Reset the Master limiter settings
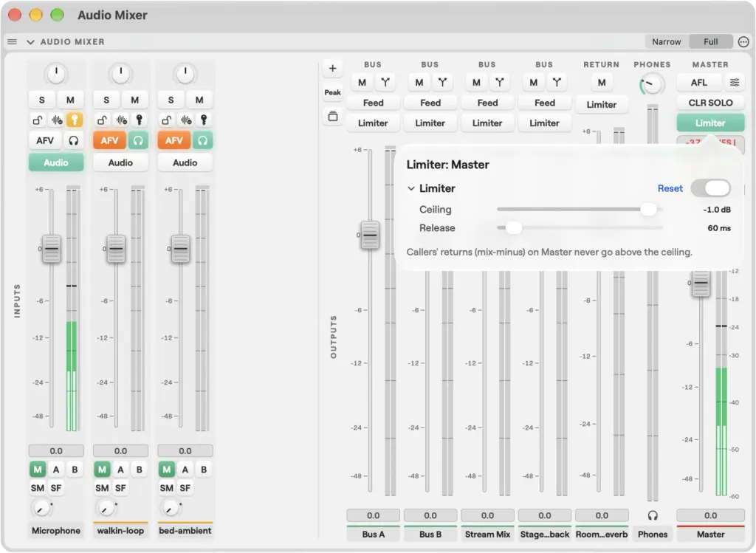The width and height of the screenshot is (756, 553). 670,188
